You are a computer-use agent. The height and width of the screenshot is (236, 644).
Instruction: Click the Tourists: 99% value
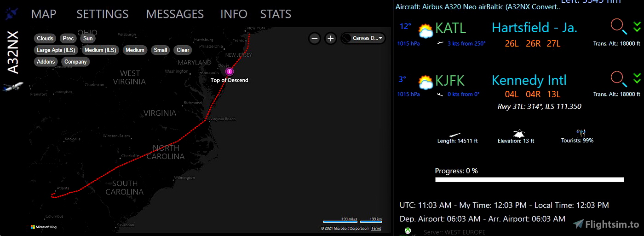577,141
